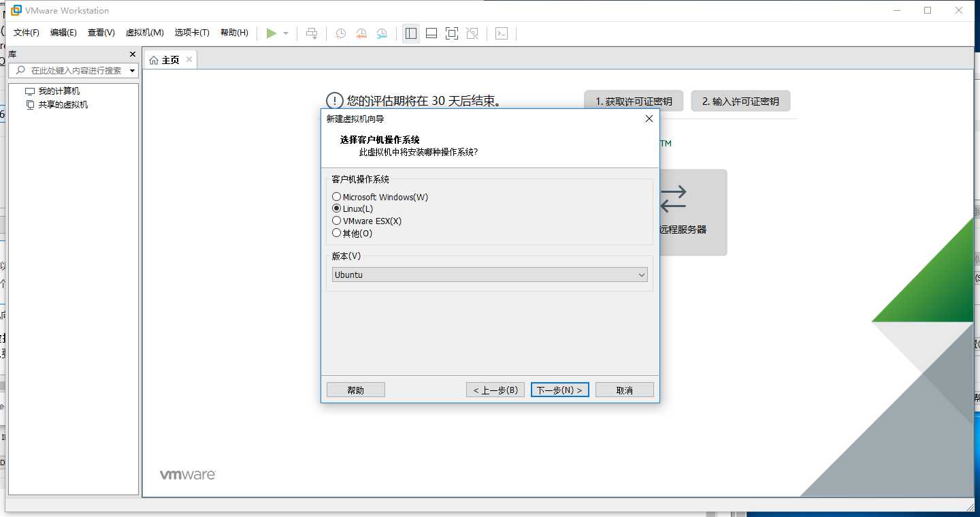Click the console view icon
Image resolution: width=980 pixels, height=517 pixels.
[502, 33]
